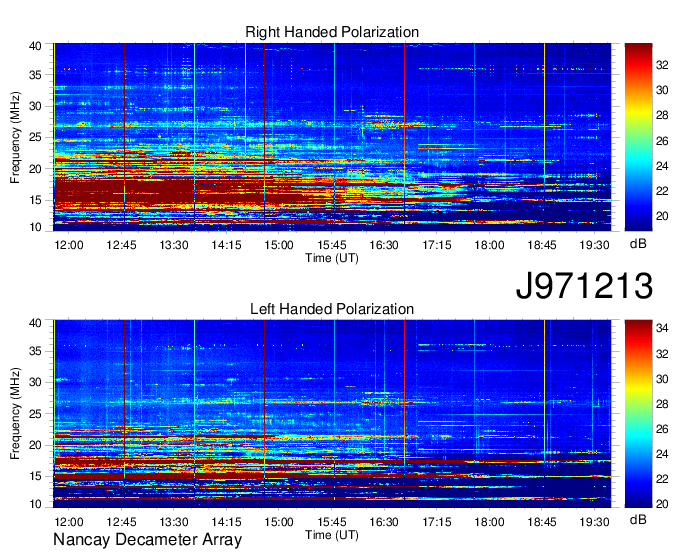
Task: Click the "40" frequency tick of the Left Handed plot
Action: click(36, 323)
